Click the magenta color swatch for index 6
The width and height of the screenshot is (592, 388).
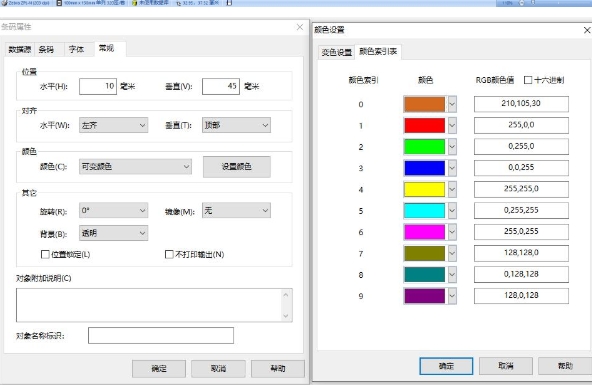click(424, 232)
